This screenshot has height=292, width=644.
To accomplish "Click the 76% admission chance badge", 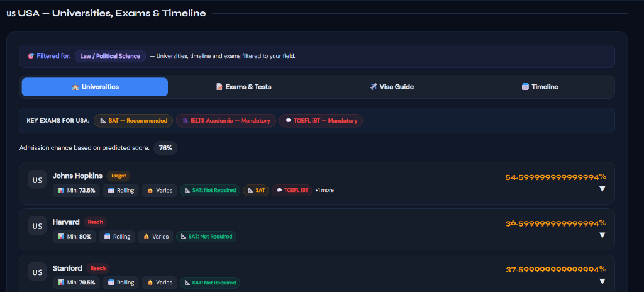I will click(165, 148).
